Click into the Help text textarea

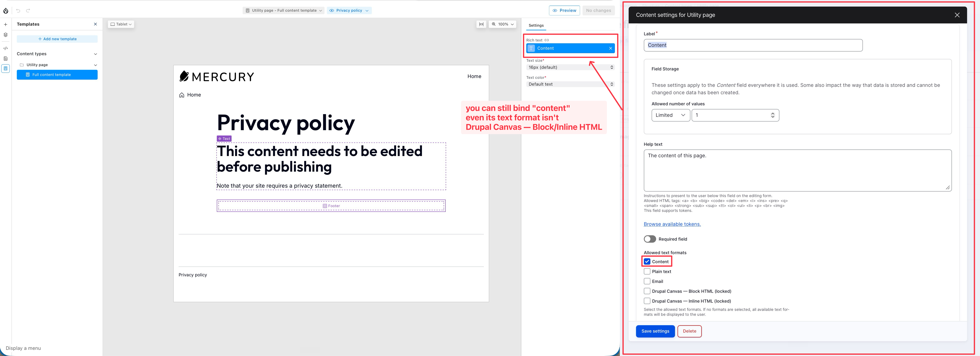[797, 171]
